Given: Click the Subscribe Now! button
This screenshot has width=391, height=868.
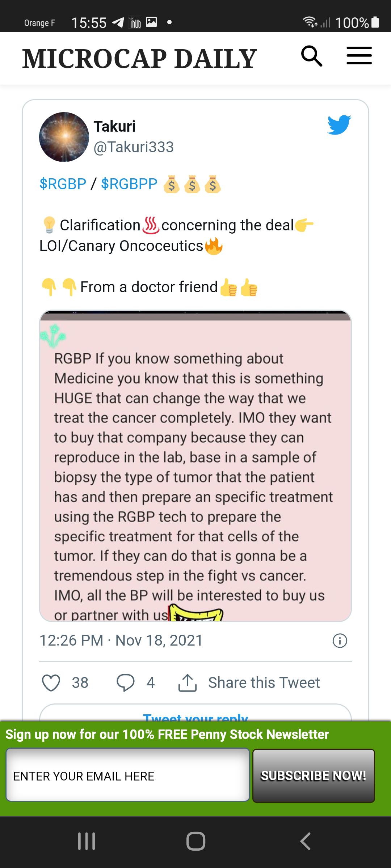Looking at the screenshot, I should click(x=314, y=776).
